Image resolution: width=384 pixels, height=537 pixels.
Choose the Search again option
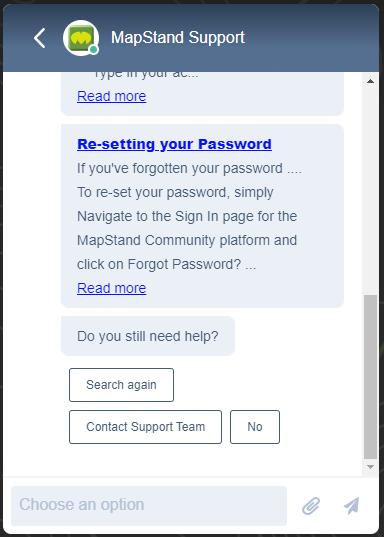coord(121,385)
